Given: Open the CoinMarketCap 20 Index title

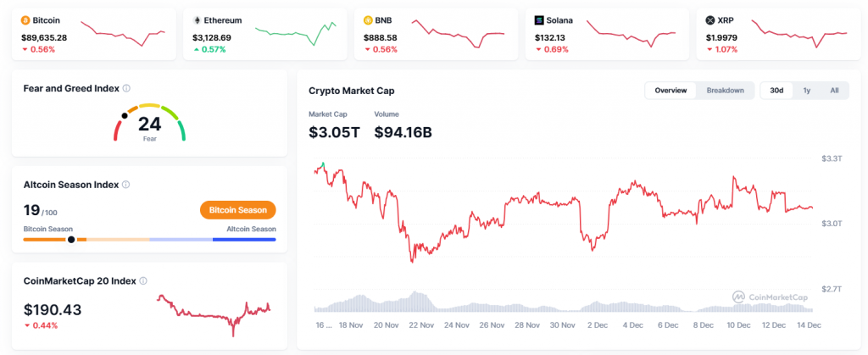Looking at the screenshot, I should [x=80, y=281].
